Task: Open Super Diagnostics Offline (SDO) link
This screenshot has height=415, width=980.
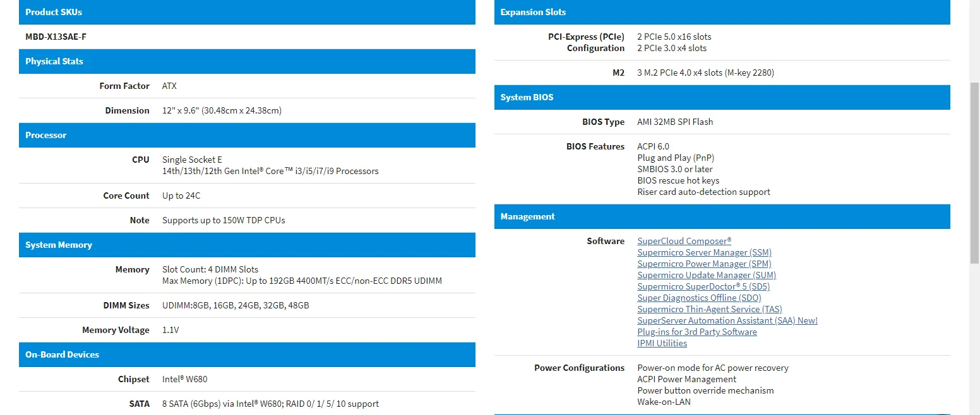Action: coord(699,298)
